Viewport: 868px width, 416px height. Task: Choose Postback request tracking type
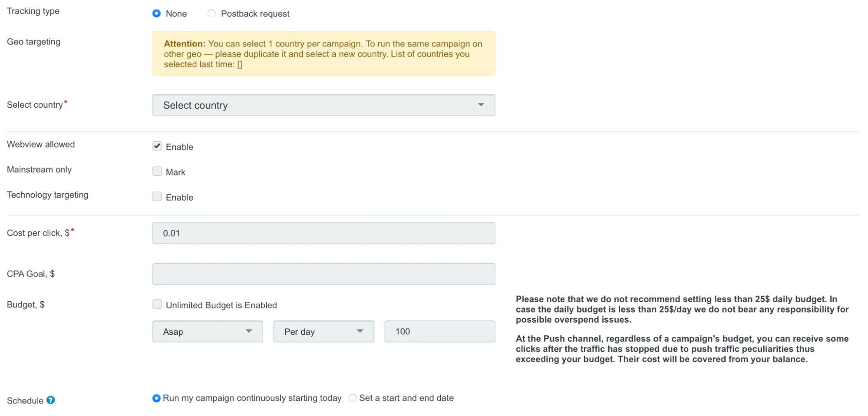pyautogui.click(x=211, y=13)
